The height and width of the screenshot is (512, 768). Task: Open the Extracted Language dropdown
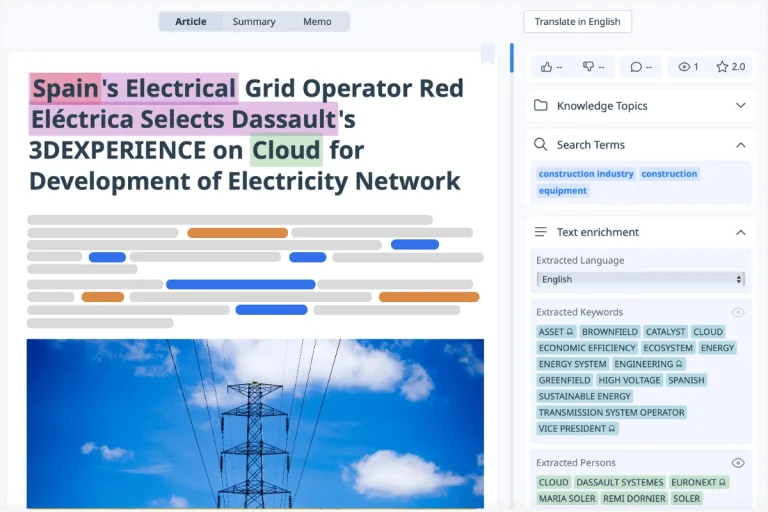coord(641,280)
